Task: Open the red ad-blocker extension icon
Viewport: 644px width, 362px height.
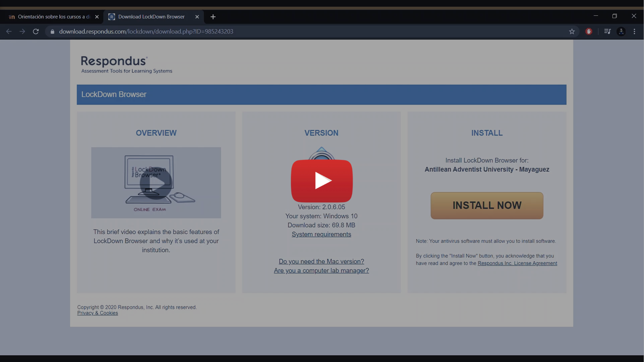Action: (589, 32)
